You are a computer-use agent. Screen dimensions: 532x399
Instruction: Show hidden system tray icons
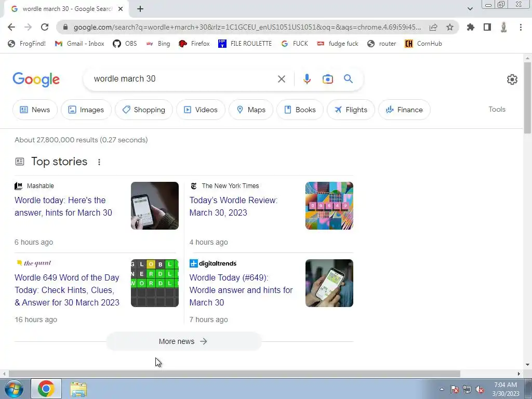coord(442,390)
